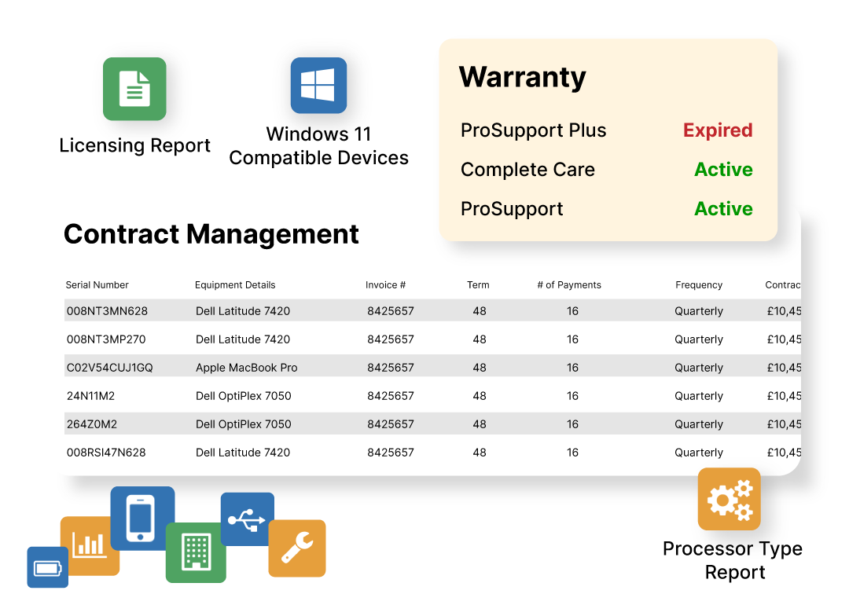Click the Invoice # column header
Viewport: 849px width, 616px height.
coord(385,284)
